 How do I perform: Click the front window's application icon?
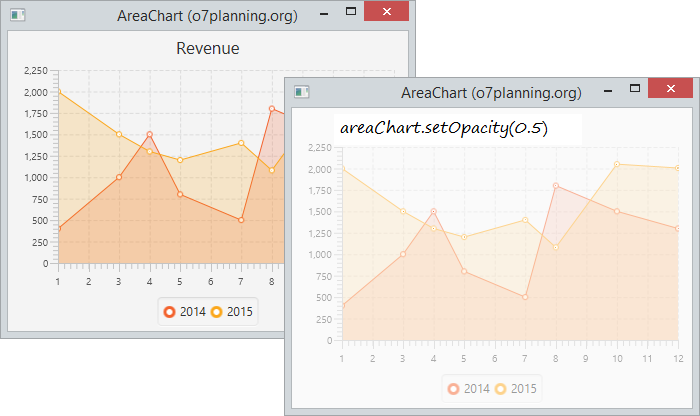pos(302,92)
